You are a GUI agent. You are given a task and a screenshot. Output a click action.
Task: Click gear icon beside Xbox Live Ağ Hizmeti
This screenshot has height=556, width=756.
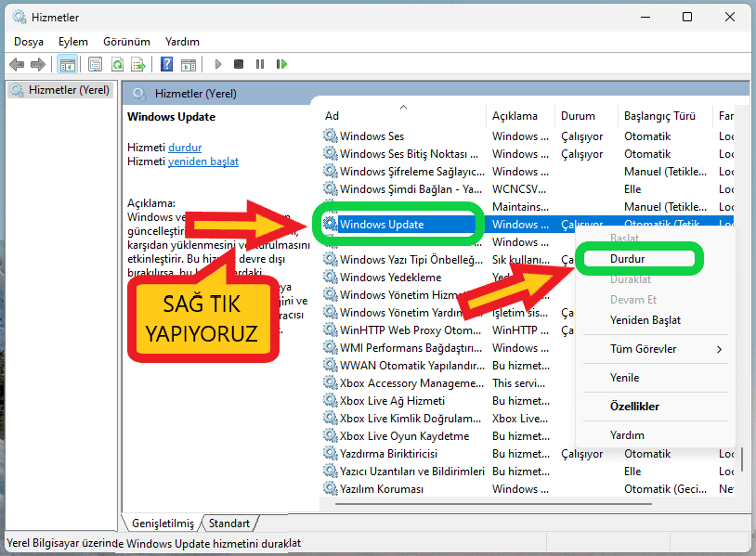pyautogui.click(x=331, y=400)
